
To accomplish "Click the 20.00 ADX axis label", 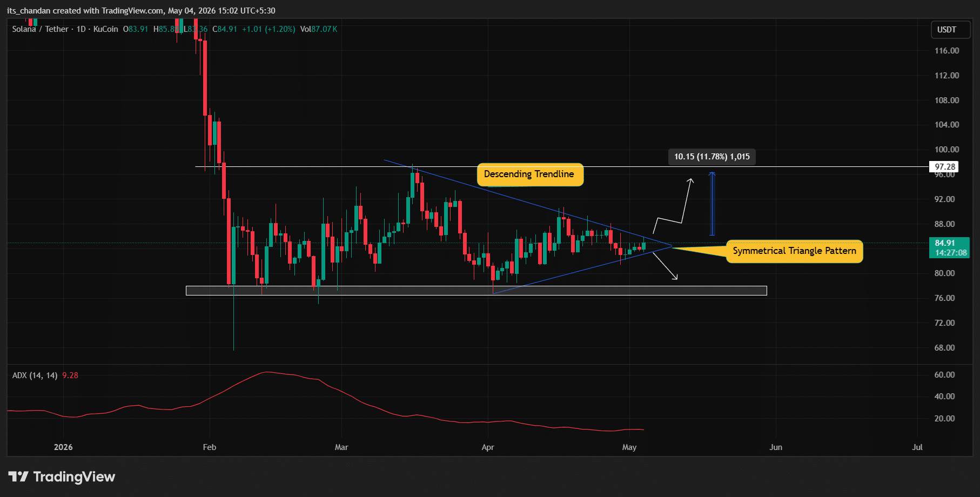I will pos(945,419).
